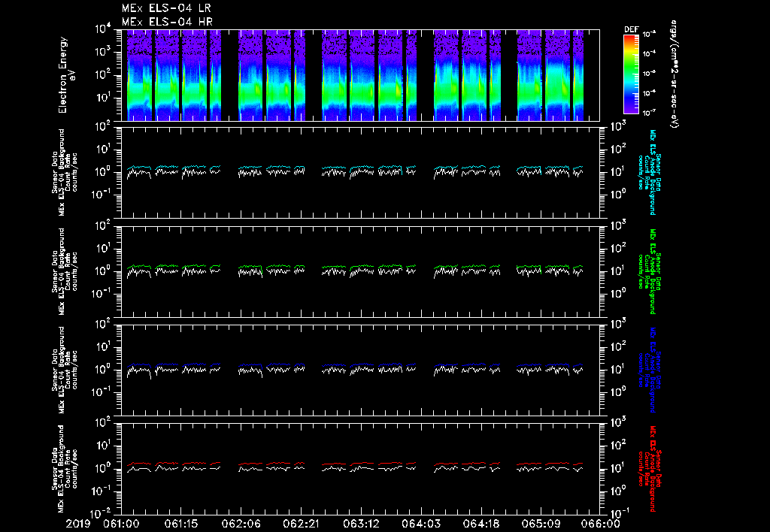Select the "066:00" time axis label
This screenshot has width=770, height=532.
pos(601,524)
